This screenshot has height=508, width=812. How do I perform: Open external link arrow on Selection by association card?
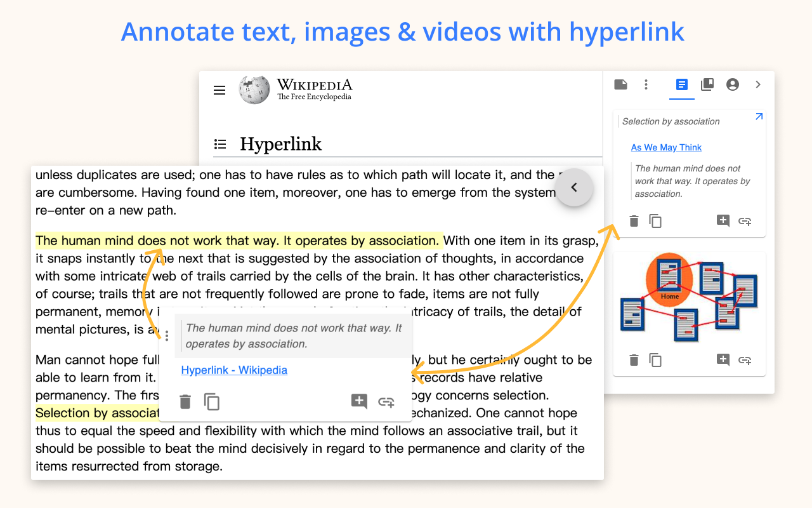[x=759, y=117]
